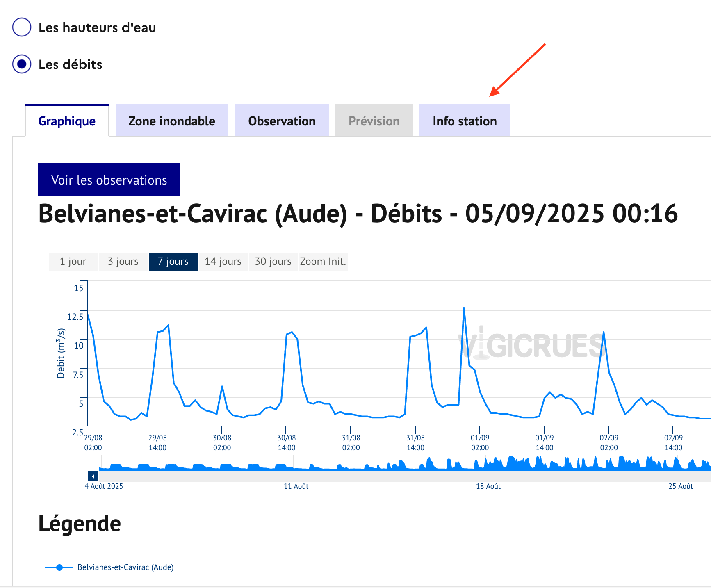
Task: Open the Zone inondable tab
Action: [171, 121]
